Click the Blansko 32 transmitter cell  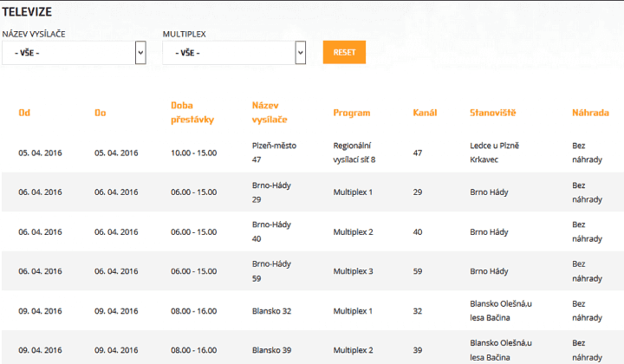click(x=271, y=311)
